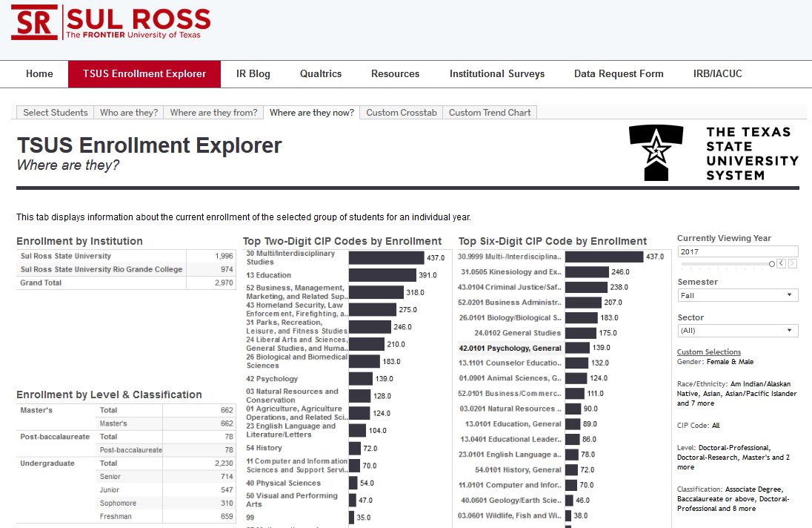This screenshot has width=812, height=528.
Task: Open the Custom Crosstab tab
Action: (x=402, y=113)
